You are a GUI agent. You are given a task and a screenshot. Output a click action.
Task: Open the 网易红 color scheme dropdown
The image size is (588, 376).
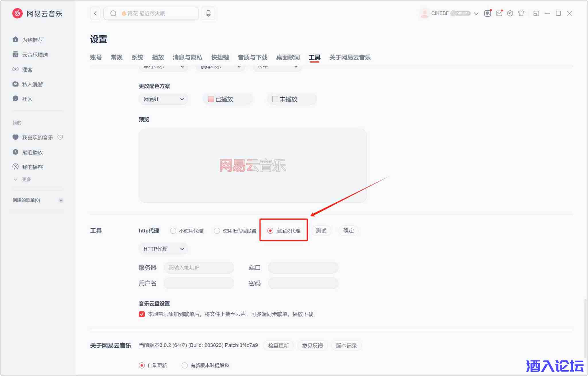click(163, 99)
